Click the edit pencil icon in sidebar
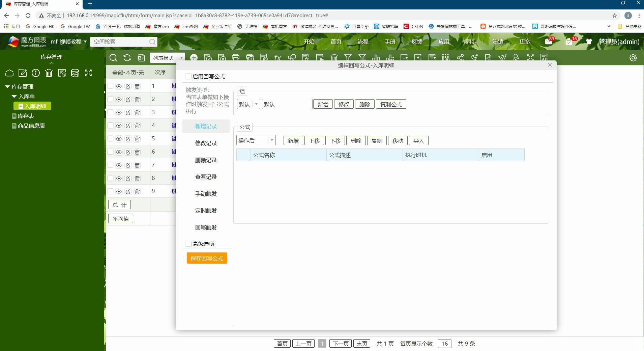This screenshot has height=351, width=644. [x=23, y=73]
